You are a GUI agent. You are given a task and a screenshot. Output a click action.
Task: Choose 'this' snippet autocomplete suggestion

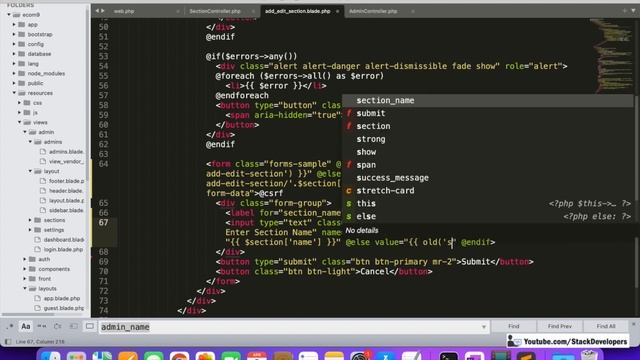coord(487,204)
